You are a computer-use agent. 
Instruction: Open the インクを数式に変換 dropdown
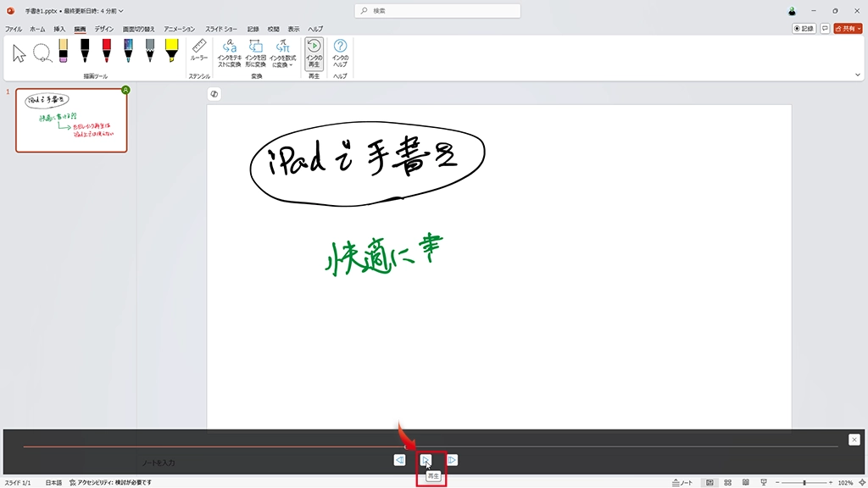click(x=282, y=53)
